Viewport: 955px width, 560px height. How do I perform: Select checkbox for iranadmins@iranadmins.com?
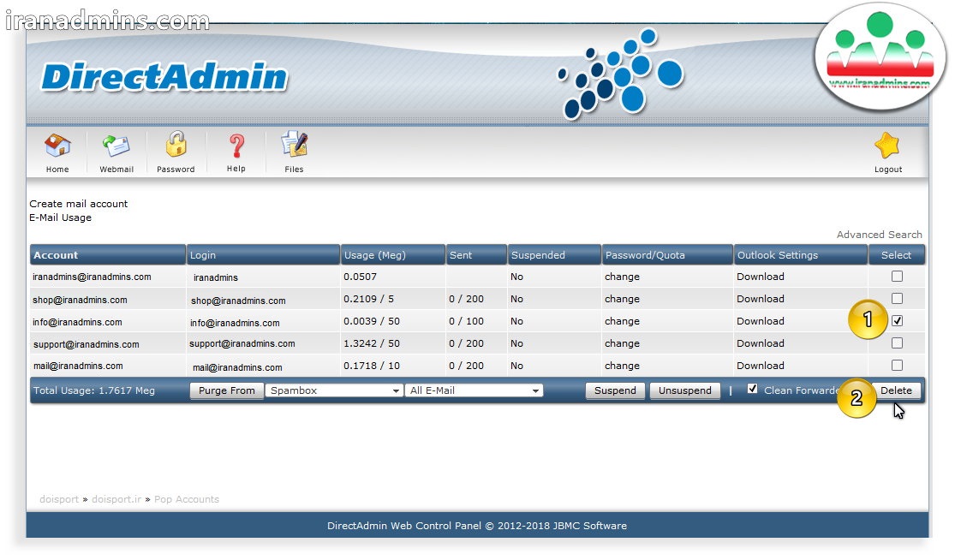[897, 277]
